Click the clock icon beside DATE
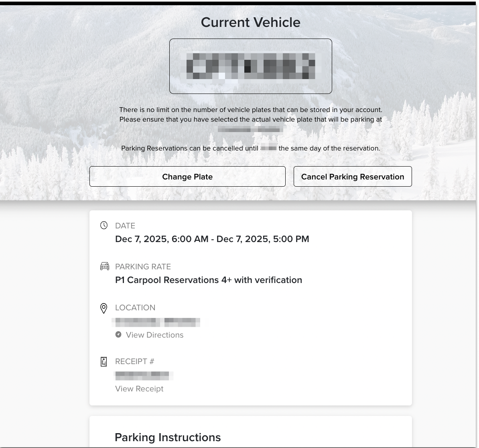The image size is (479, 448). point(104,225)
